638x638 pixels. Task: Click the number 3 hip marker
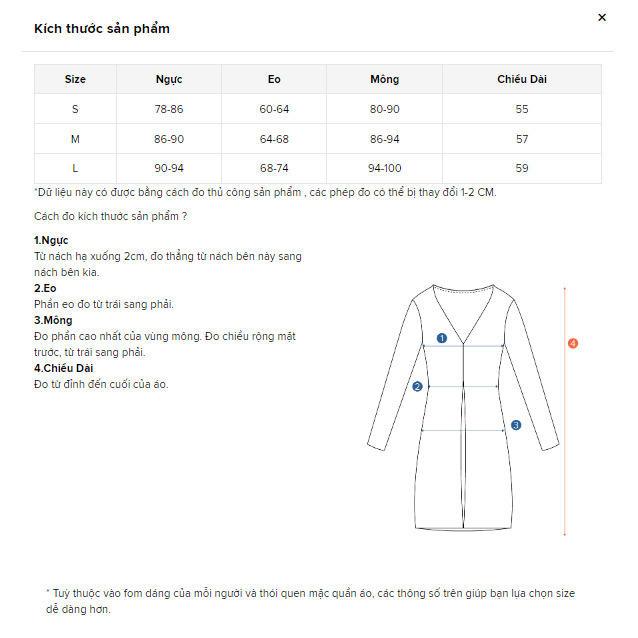point(516,425)
